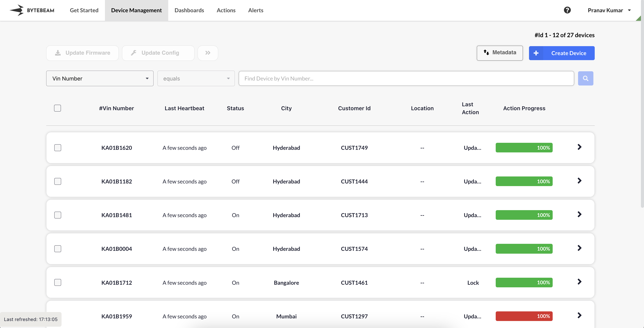The width and height of the screenshot is (644, 328).
Task: Click the Create Device button
Action: (561, 53)
